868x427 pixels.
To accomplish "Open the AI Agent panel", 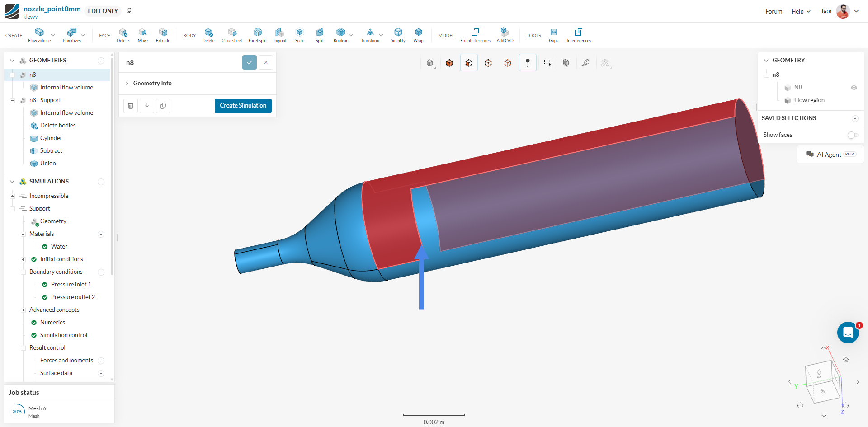I will pyautogui.click(x=830, y=155).
